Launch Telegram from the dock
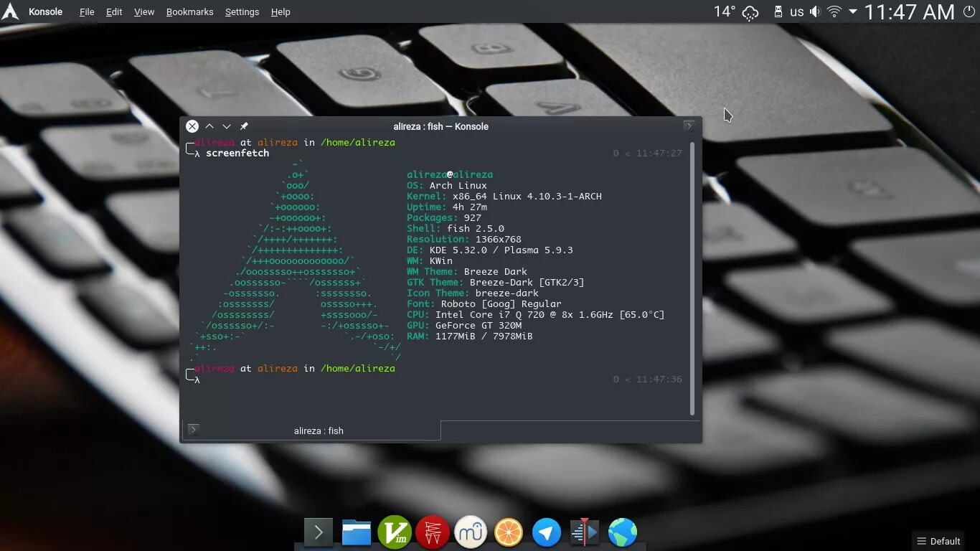Screen dimensions: 980x551 [x=547, y=532]
